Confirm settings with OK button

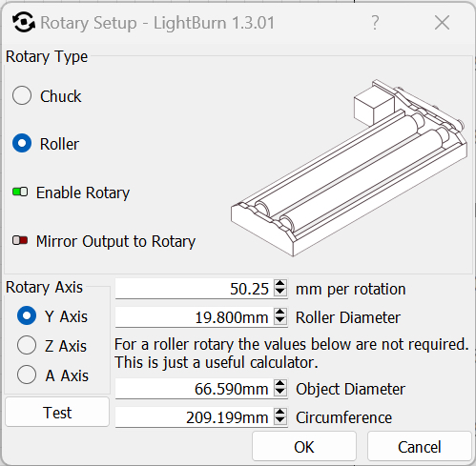(304, 446)
